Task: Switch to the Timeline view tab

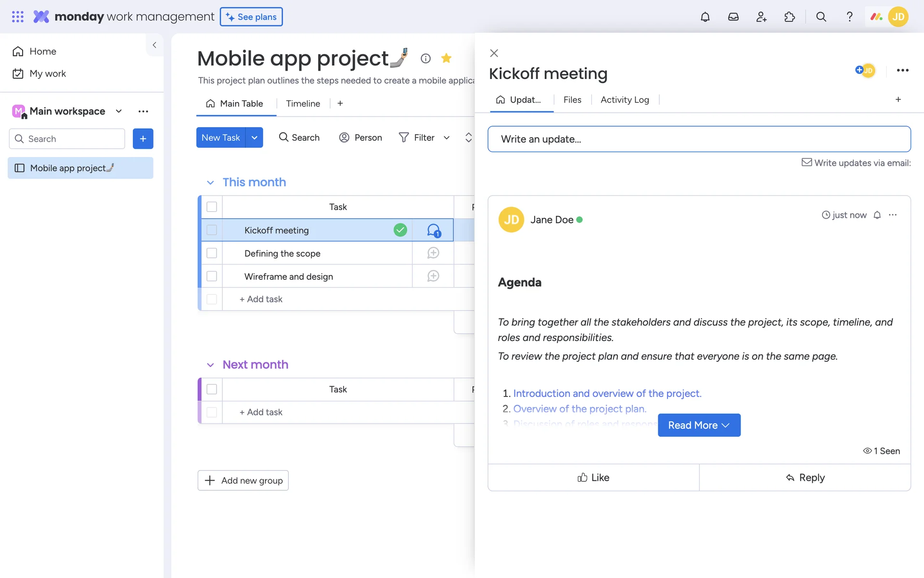Action: click(x=303, y=104)
